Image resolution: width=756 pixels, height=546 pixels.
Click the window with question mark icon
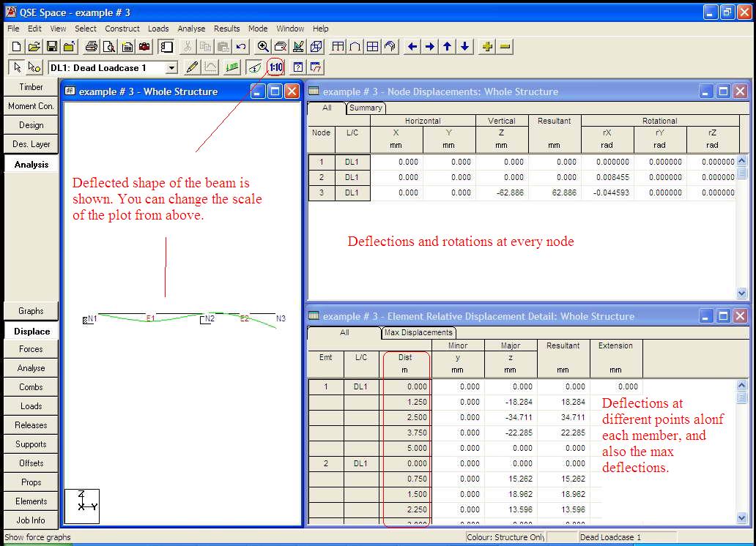pyautogui.click(x=298, y=67)
